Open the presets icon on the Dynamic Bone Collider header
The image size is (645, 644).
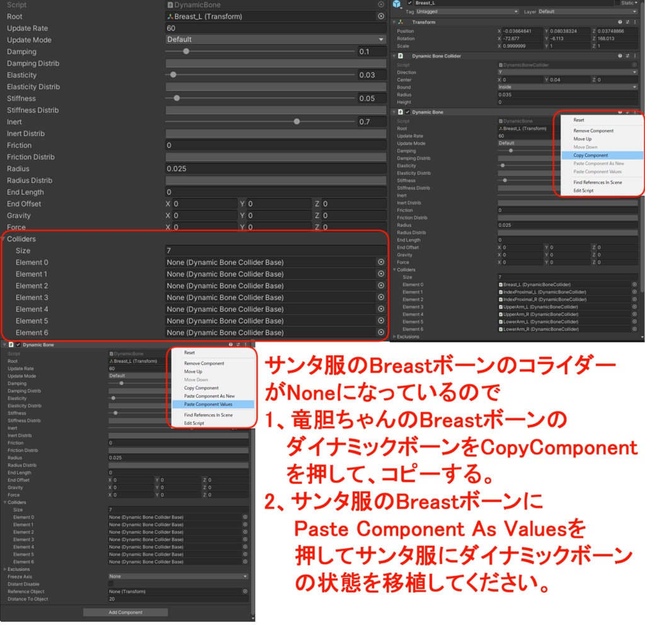(627, 55)
